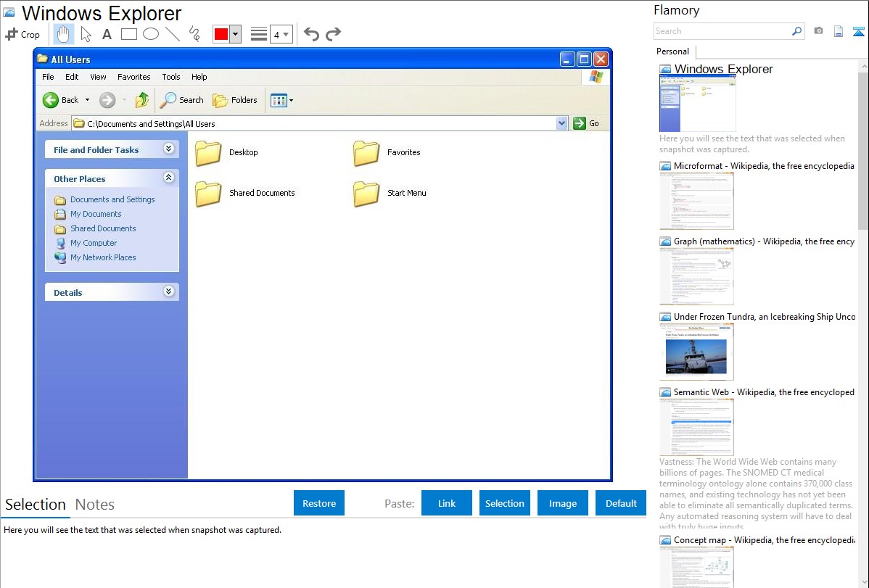Viewport: 869px width, 588px height.
Task: Open the Windows Explorer snapshot thumbnail
Action: pyautogui.click(x=698, y=104)
